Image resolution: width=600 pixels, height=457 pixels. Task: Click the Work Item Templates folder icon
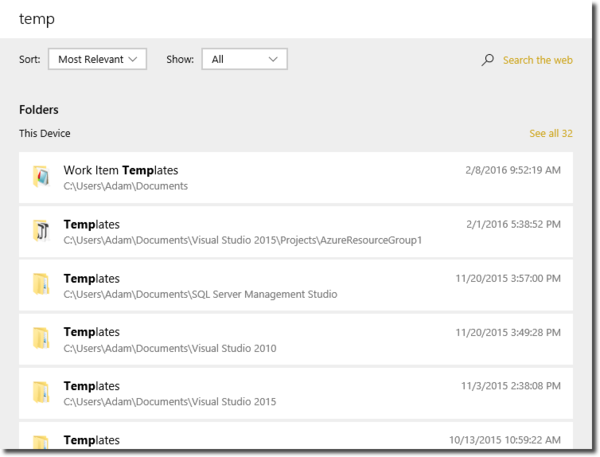(41, 176)
